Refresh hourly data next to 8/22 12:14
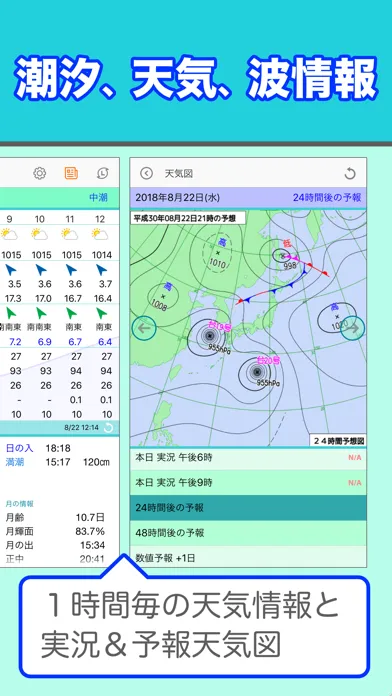Image resolution: width=392 pixels, height=696 pixels. (x=109, y=427)
